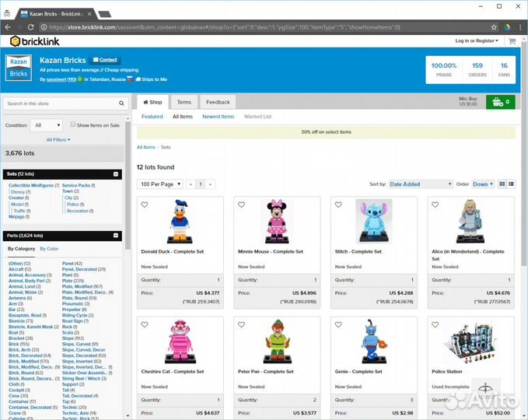Open the Feedback tab

(x=218, y=102)
